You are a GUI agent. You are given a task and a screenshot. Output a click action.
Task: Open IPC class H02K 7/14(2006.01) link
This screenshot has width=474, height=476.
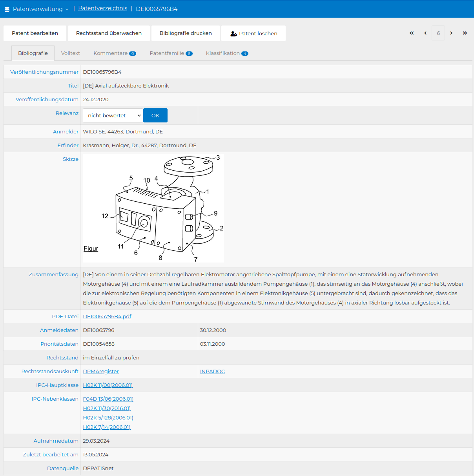(x=107, y=427)
